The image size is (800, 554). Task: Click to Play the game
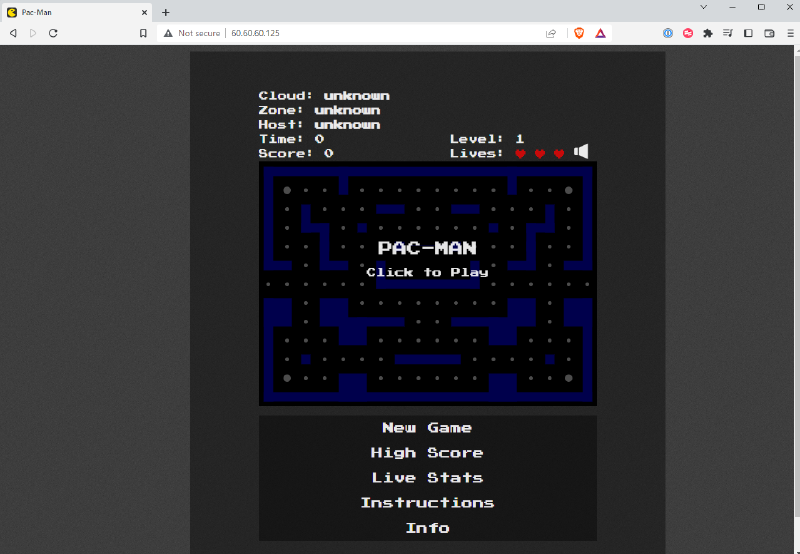[x=427, y=272]
